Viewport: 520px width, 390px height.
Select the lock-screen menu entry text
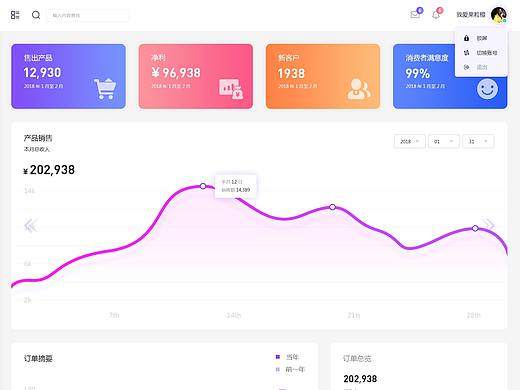[x=482, y=38]
